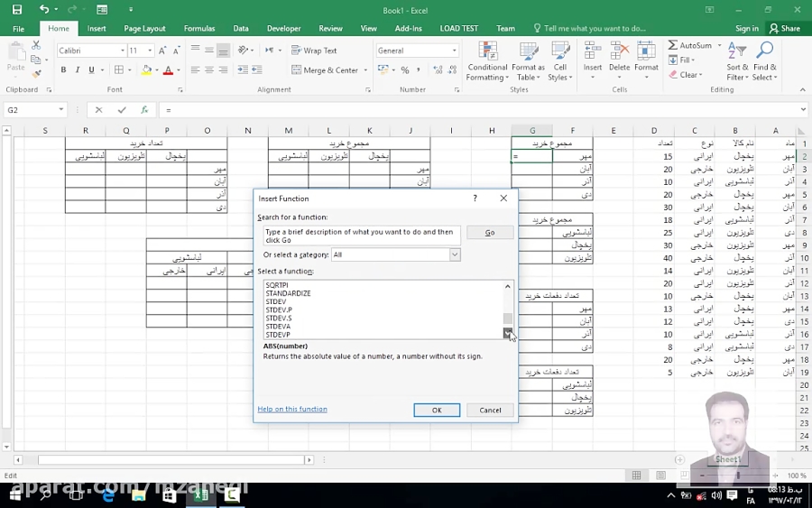
Task: Click the Insert cells icon
Action: point(593,51)
